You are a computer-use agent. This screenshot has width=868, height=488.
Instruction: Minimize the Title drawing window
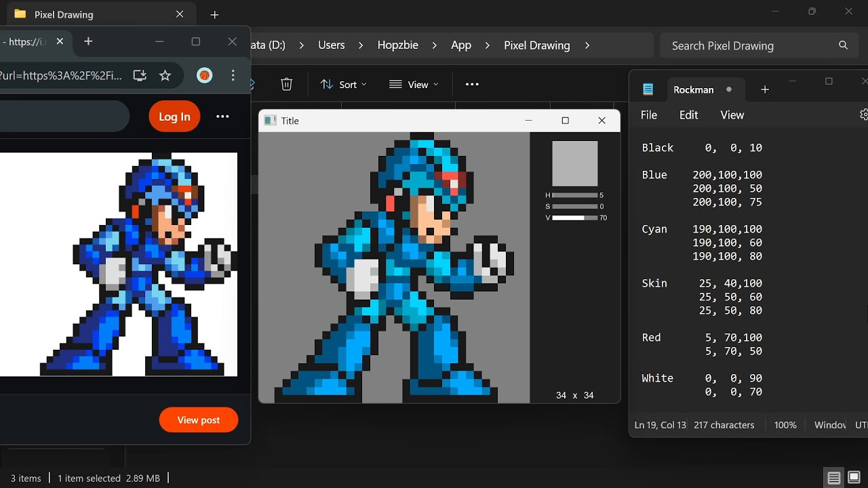tap(529, 121)
